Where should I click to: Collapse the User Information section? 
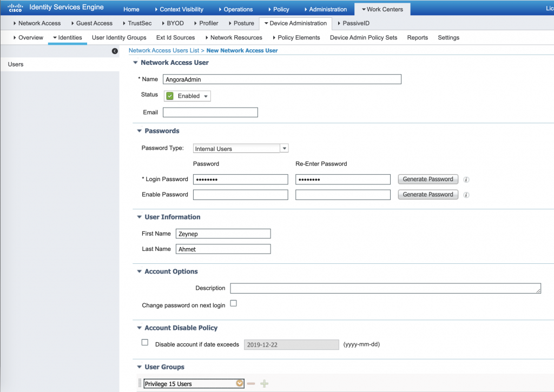click(x=139, y=217)
